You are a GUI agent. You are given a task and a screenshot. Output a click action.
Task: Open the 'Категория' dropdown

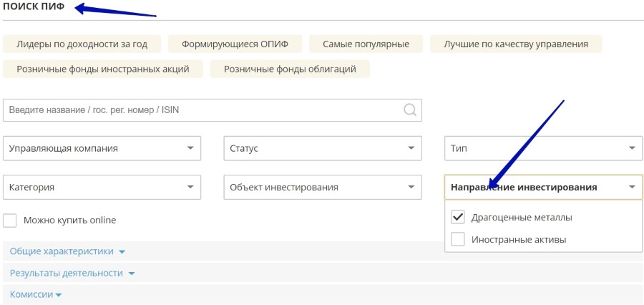point(102,187)
